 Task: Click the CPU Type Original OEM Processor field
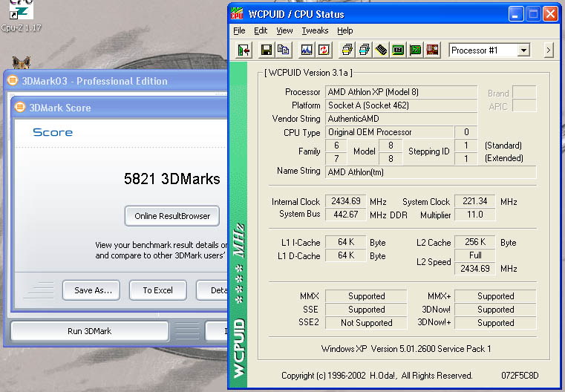389,132
